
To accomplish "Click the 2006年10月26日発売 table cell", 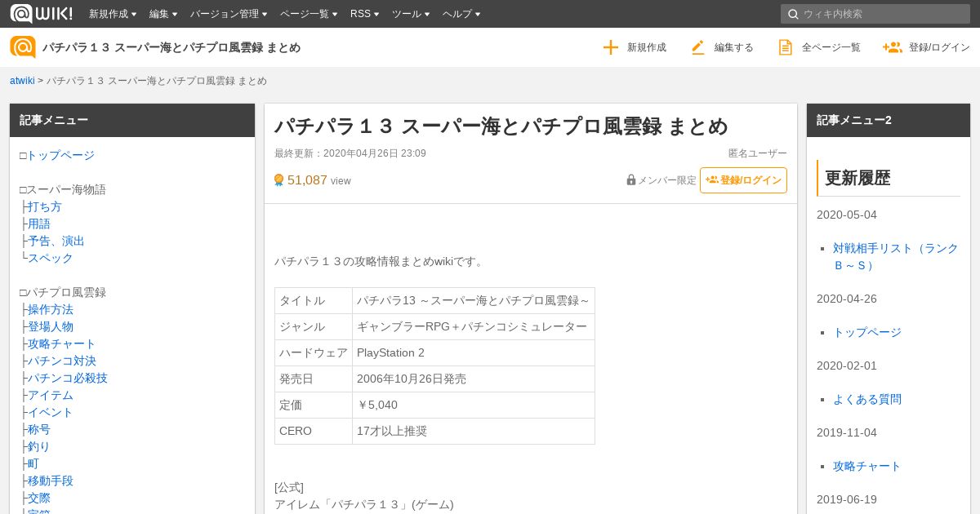I will 474,379.
